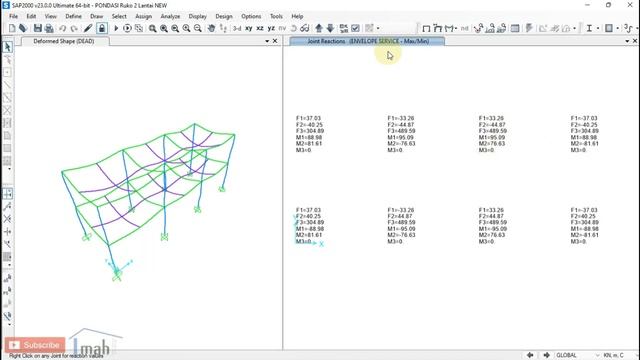640x360 pixels.
Task: Click the Undo arrow icon
Action: [62, 28]
